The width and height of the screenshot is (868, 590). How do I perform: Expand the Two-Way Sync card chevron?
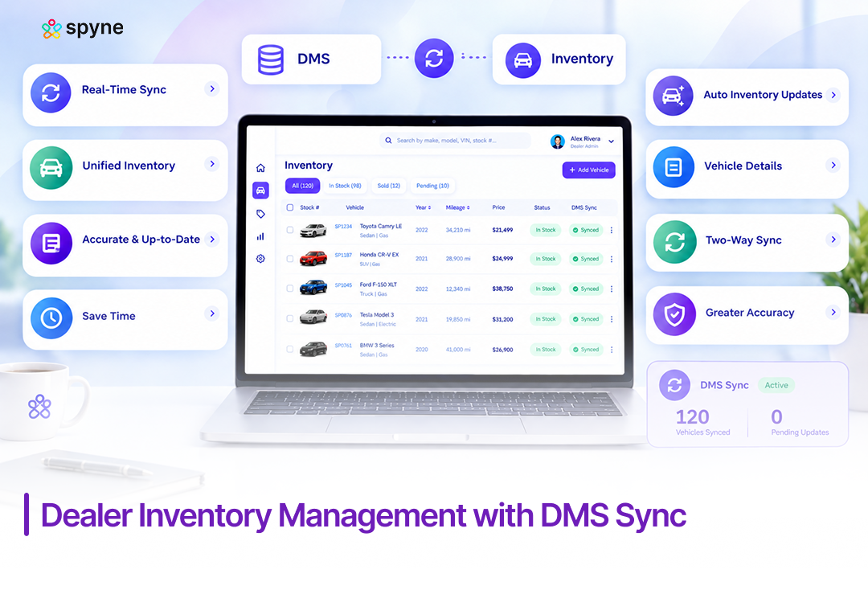click(x=833, y=239)
